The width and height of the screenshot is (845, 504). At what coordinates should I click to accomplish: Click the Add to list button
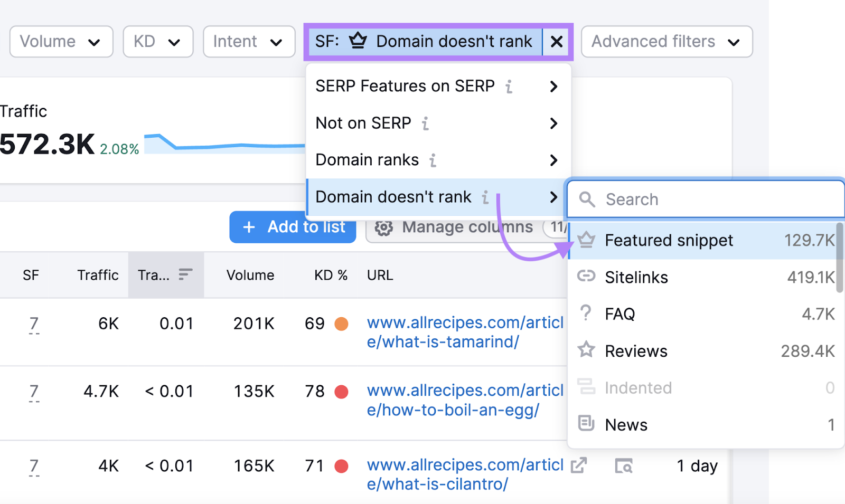coord(293,227)
